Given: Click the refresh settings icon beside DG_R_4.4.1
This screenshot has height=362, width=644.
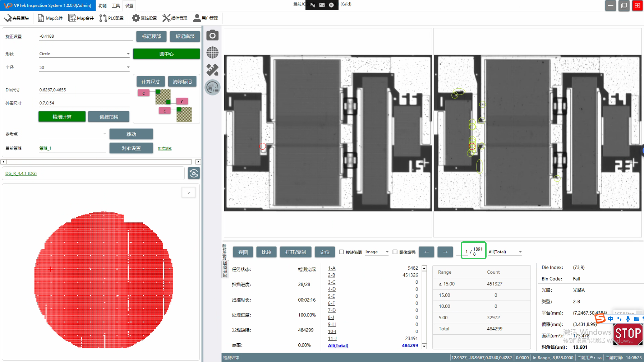Looking at the screenshot, I should tap(194, 173).
